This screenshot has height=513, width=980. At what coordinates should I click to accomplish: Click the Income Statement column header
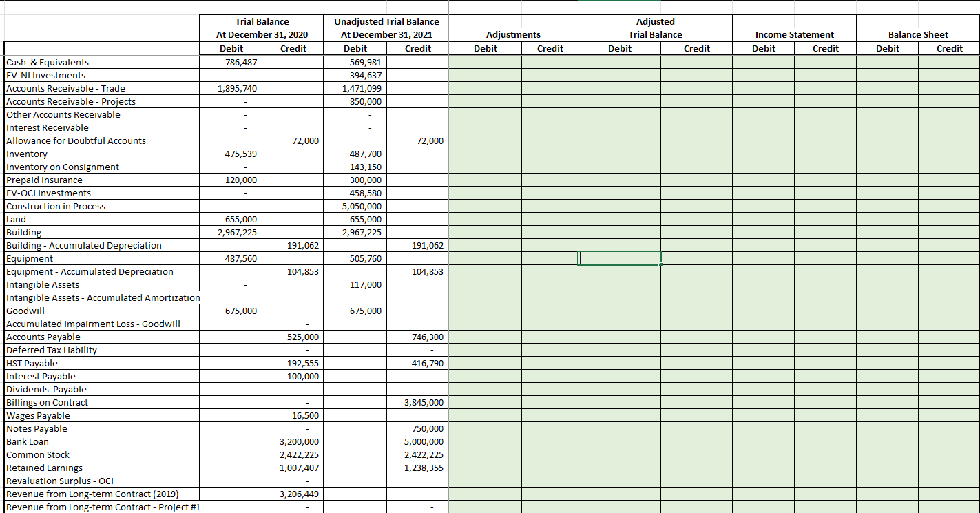pyautogui.click(x=793, y=34)
